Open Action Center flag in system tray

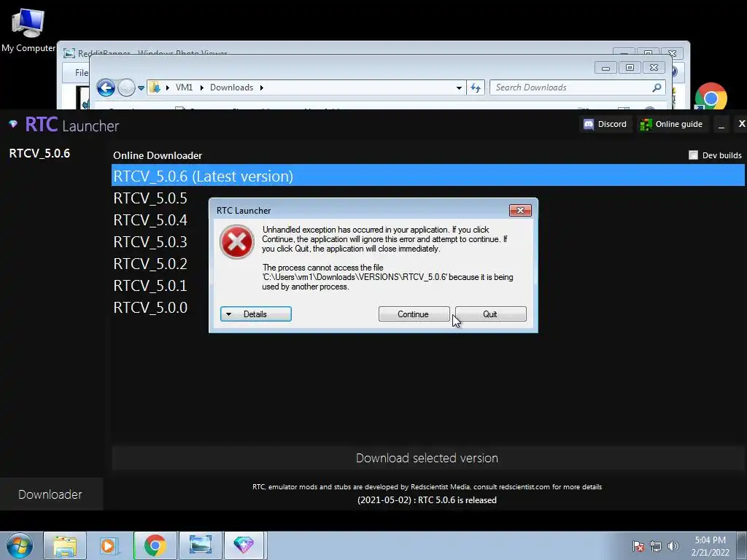click(x=638, y=546)
